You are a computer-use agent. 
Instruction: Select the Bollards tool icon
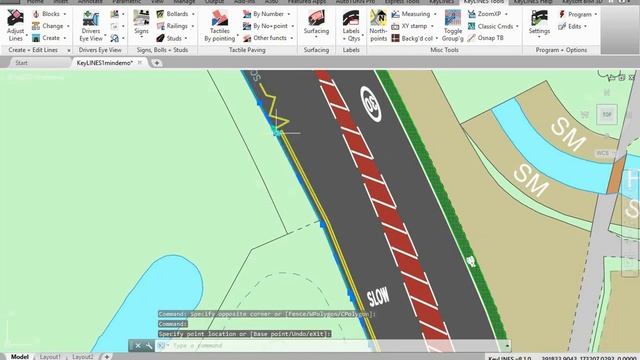pos(160,14)
